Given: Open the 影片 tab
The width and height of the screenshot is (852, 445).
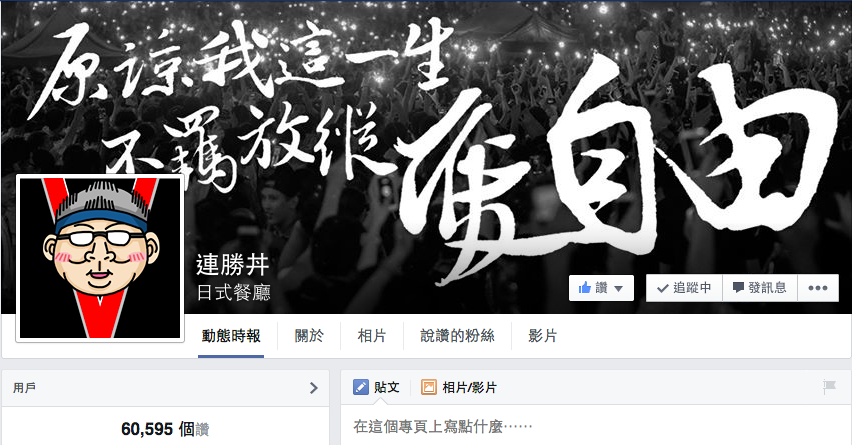Looking at the screenshot, I should (543, 336).
